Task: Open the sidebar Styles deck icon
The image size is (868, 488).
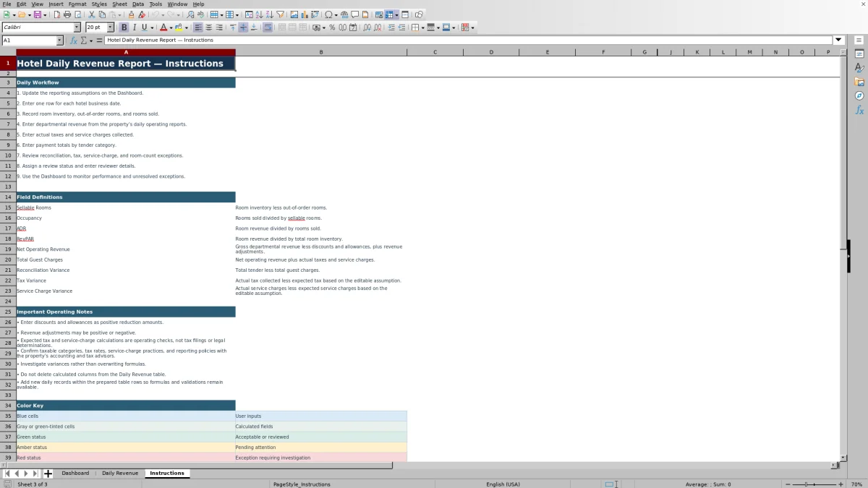Action: [859, 68]
